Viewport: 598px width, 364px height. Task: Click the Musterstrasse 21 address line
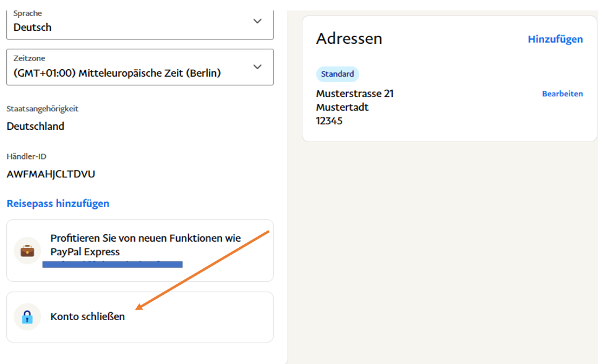354,94
